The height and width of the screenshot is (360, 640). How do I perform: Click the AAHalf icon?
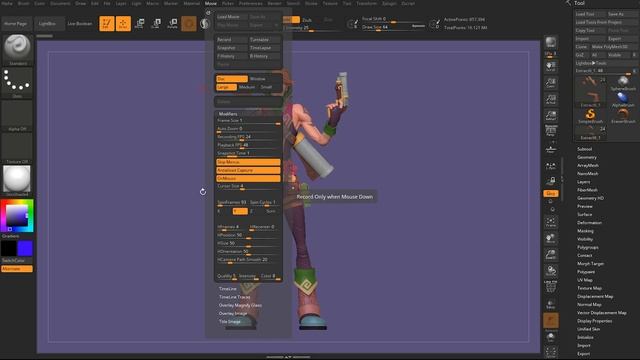pyautogui.click(x=551, y=116)
